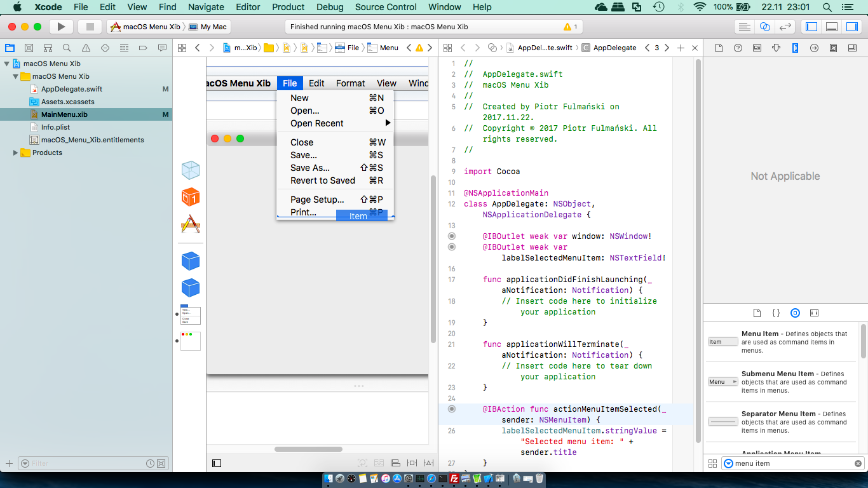Add a new assistant editor plus button
This screenshot has width=868, height=488.
681,48
